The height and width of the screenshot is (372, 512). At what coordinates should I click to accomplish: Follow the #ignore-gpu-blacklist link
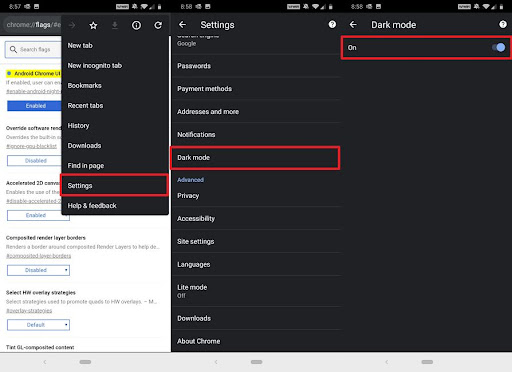click(x=31, y=146)
